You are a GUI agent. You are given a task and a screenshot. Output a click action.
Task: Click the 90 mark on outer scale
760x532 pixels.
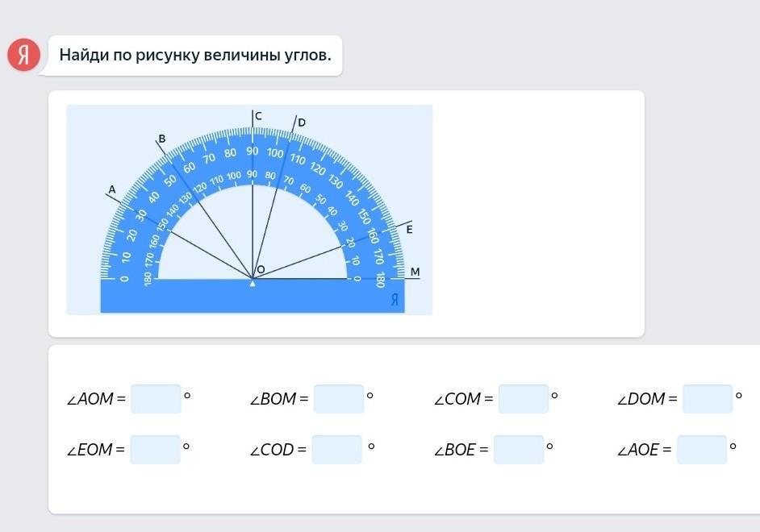pos(252,151)
